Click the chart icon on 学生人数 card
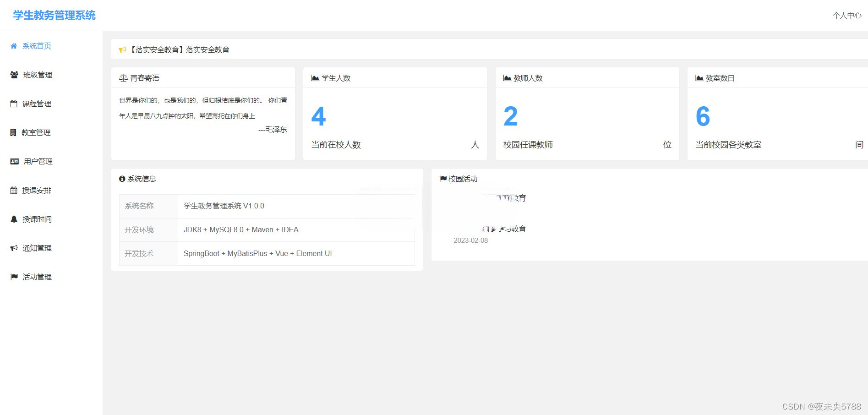The image size is (868, 415). 315,78
